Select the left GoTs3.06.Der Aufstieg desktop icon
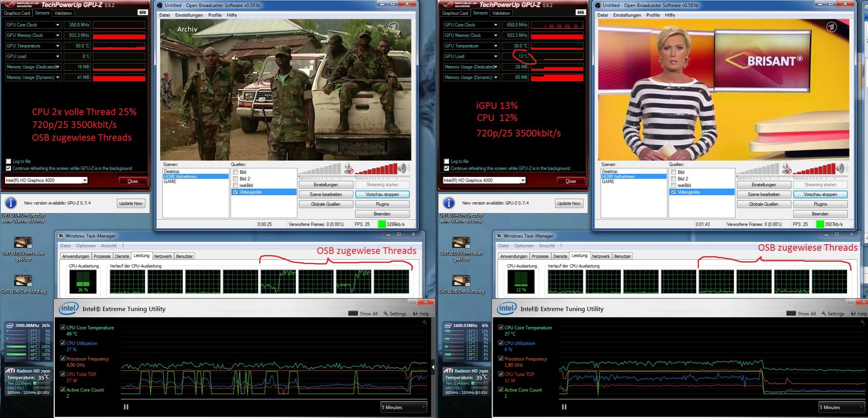Viewport: 868px width, 418px height. click(23, 284)
